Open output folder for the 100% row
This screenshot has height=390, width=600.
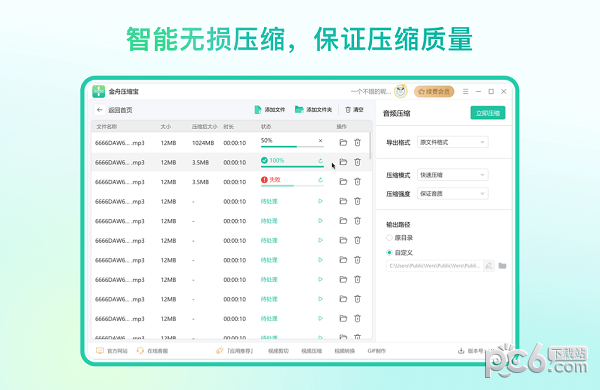(343, 162)
